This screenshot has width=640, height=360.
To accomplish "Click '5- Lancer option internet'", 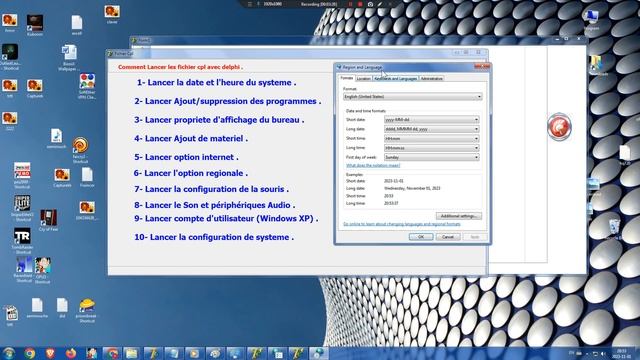I will pyautogui.click(x=186, y=157).
